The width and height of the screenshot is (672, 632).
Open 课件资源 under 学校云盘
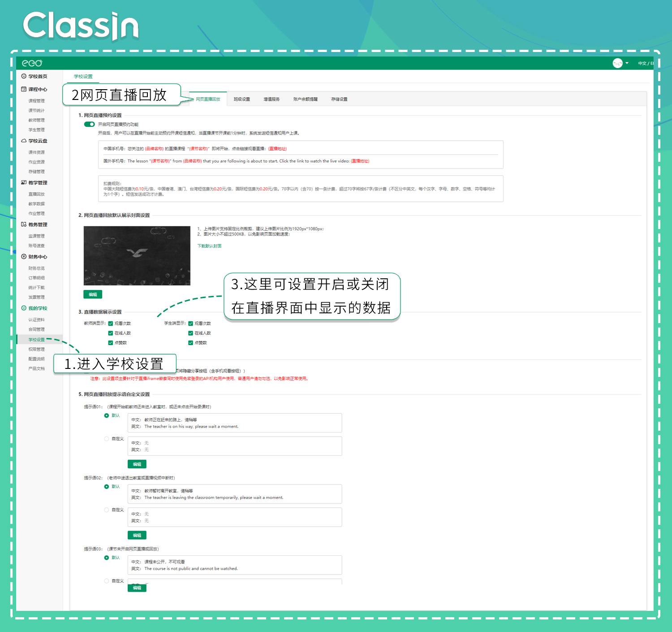tap(36, 152)
